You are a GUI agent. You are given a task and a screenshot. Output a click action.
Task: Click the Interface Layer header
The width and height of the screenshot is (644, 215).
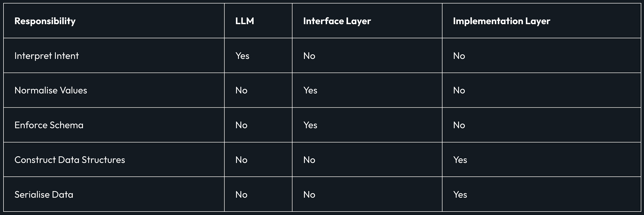tap(337, 21)
